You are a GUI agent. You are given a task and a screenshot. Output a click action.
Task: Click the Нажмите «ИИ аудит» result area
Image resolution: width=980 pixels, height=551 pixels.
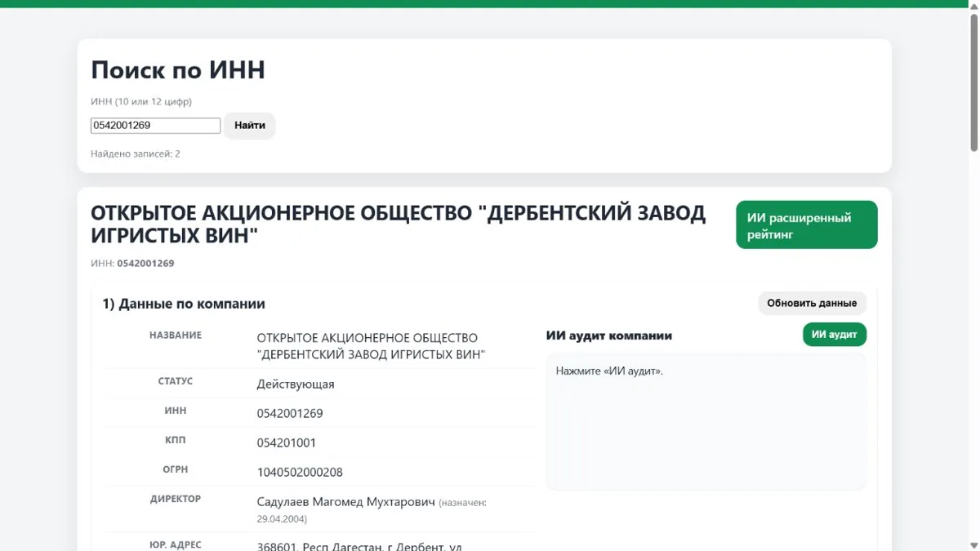click(706, 421)
